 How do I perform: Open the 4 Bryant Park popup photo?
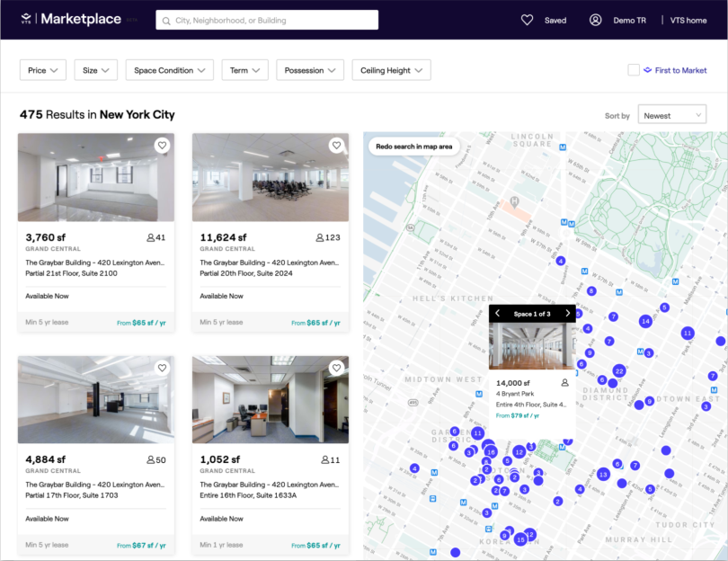pyautogui.click(x=532, y=345)
